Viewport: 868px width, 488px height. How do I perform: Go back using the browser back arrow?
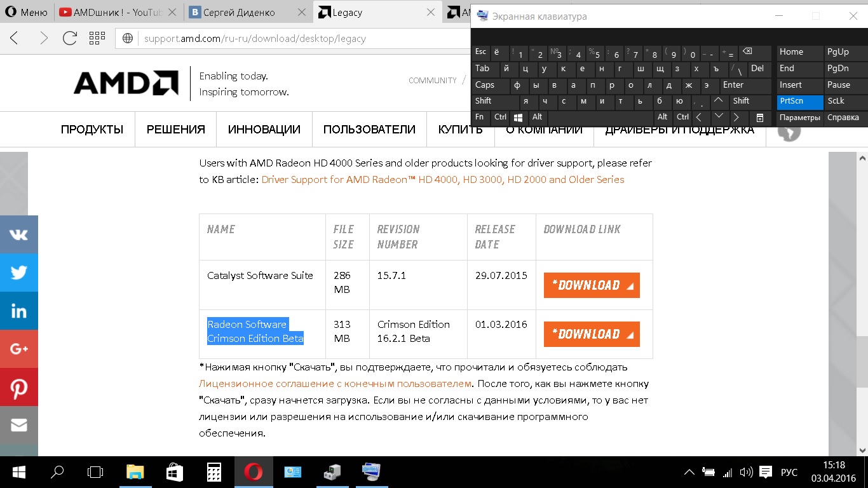click(14, 38)
